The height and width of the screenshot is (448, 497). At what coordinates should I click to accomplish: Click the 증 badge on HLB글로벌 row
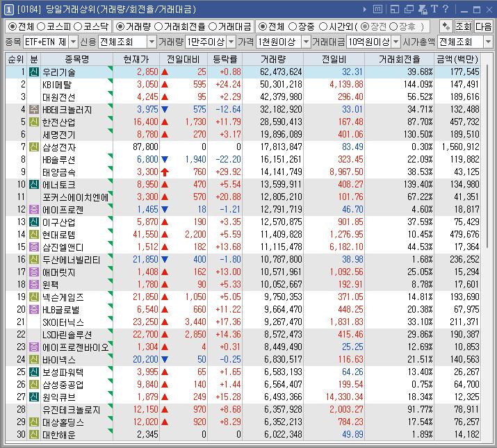point(34,309)
